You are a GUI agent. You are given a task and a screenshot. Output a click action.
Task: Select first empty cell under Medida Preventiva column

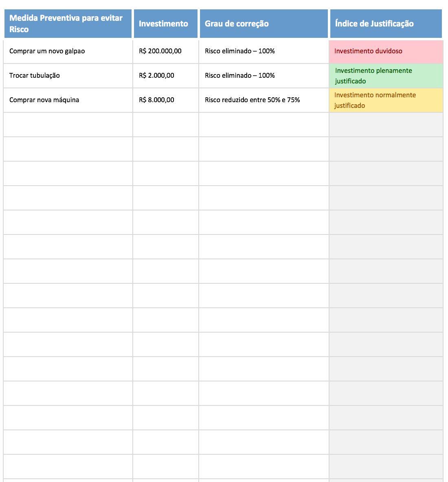[x=68, y=125]
